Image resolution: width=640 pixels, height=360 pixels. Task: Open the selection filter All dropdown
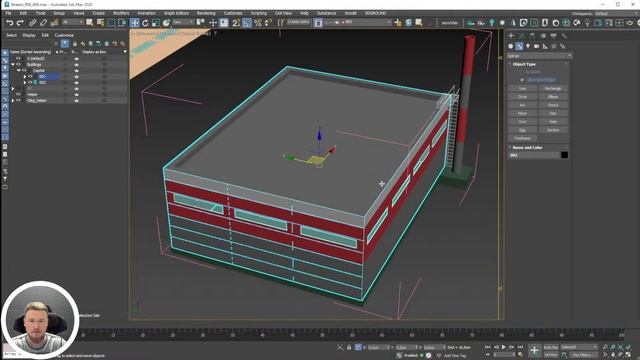73,22
